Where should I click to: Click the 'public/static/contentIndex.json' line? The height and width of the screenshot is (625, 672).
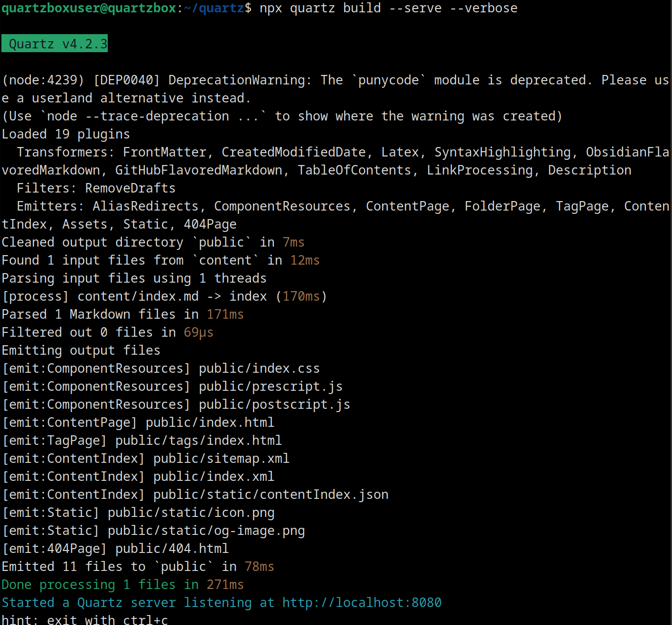[x=195, y=495]
